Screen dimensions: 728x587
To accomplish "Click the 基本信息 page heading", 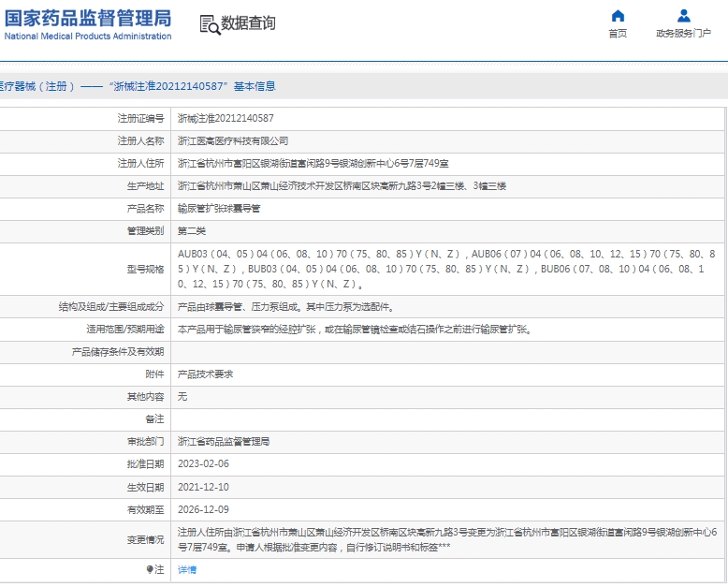I will [255, 86].
